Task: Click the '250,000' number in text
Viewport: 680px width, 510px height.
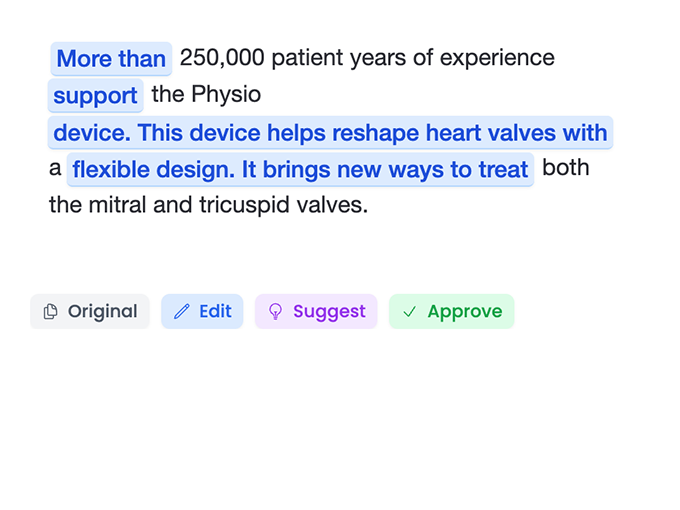Action: pos(222,58)
